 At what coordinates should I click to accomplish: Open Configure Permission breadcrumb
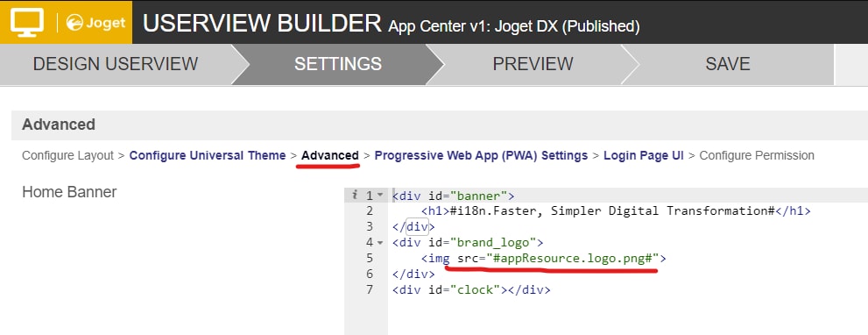pos(757,155)
